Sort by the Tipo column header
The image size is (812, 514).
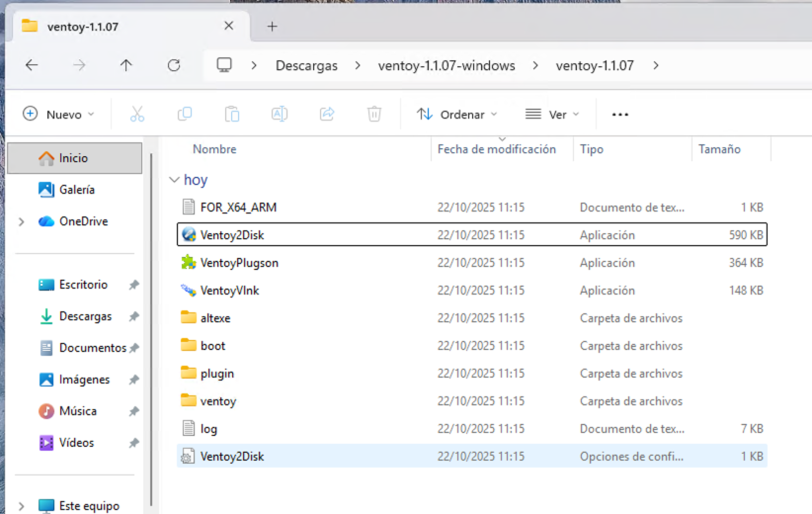click(x=592, y=149)
